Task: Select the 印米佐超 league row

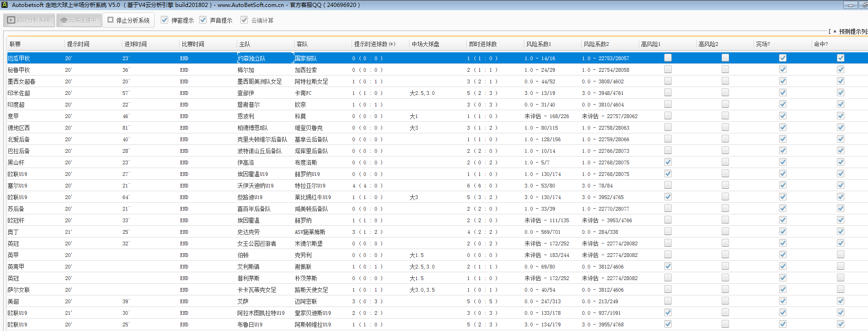Action: [19, 93]
